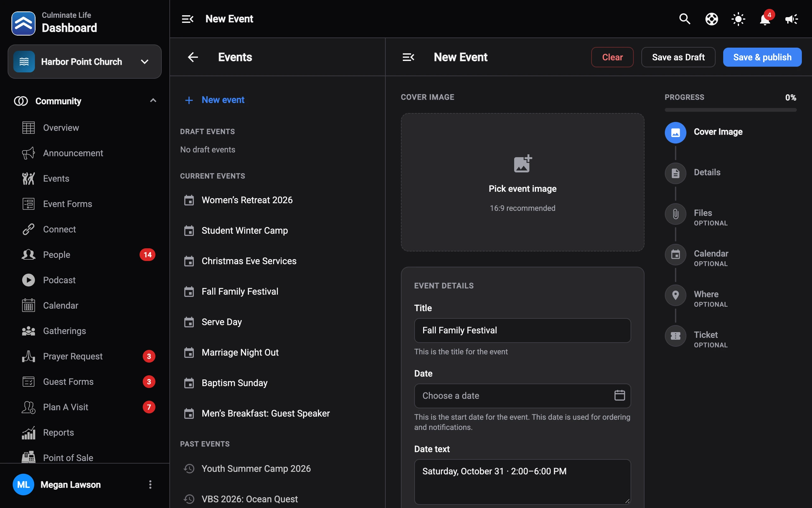
Task: Open the date picker calendar icon
Action: [619, 396]
